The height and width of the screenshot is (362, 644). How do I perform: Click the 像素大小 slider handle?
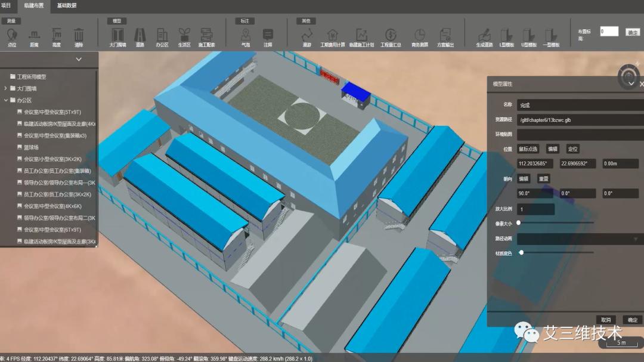[518, 222]
